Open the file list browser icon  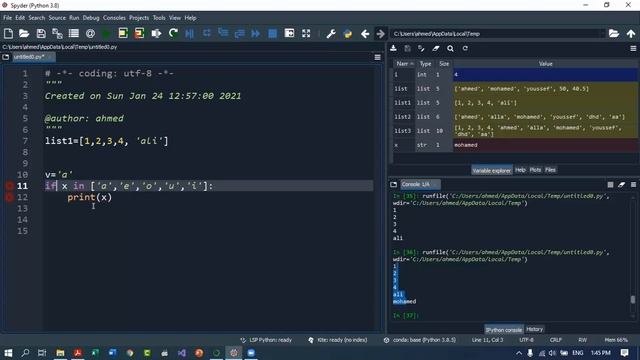[74, 33]
